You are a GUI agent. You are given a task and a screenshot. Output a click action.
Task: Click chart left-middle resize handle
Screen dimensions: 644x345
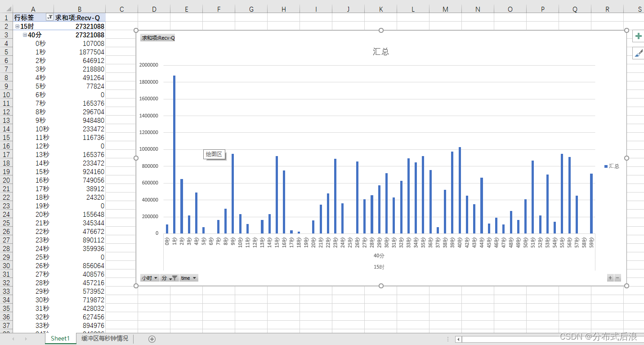tap(136, 158)
